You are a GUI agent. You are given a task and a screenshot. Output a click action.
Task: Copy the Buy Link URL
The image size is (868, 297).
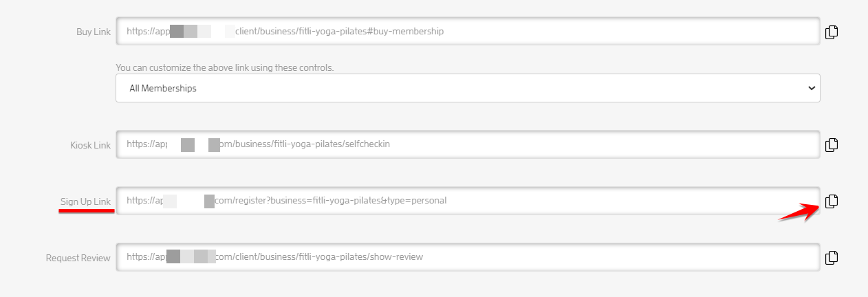pos(832,32)
